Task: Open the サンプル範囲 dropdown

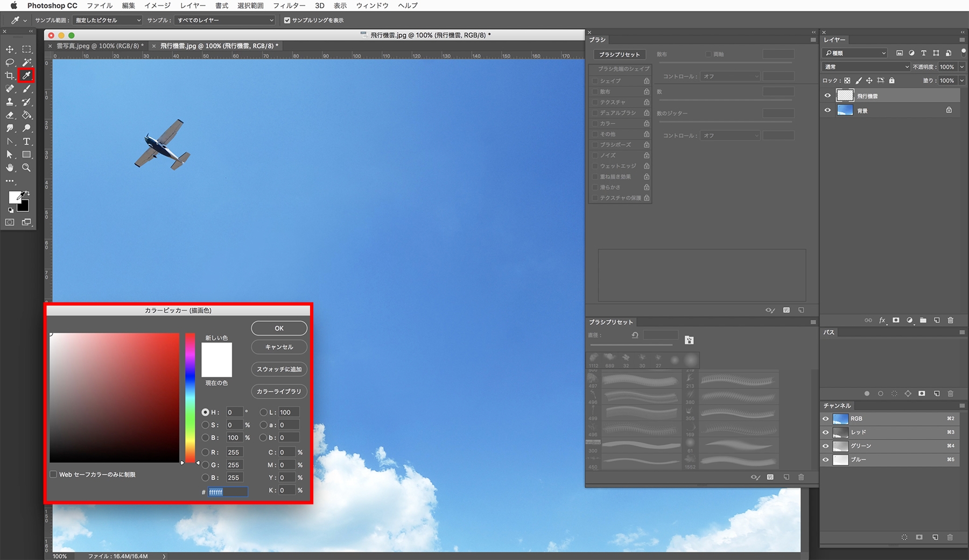Action: (108, 20)
